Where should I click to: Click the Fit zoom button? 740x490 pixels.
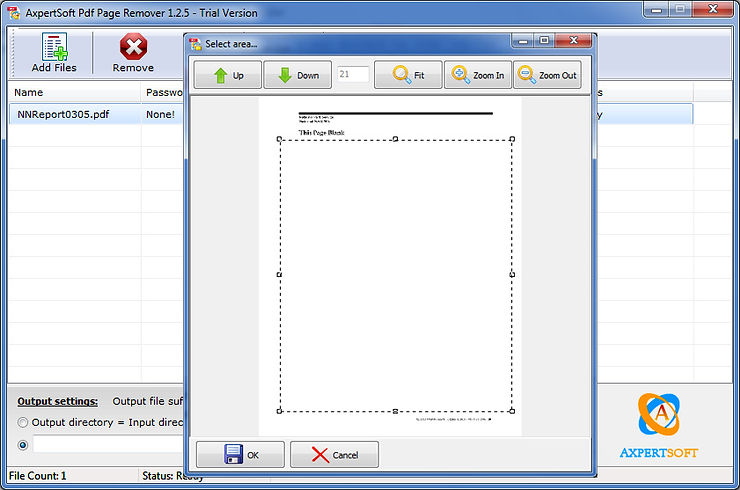pyautogui.click(x=408, y=75)
